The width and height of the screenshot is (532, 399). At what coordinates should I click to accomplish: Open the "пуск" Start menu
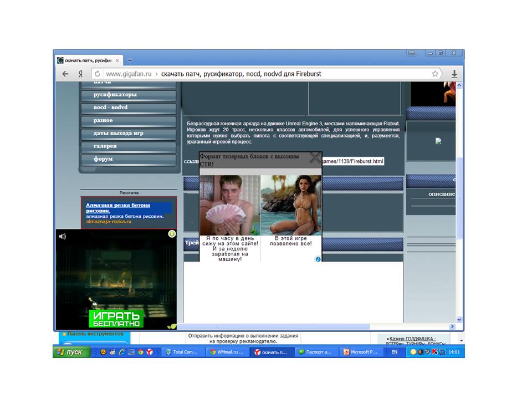(71, 352)
